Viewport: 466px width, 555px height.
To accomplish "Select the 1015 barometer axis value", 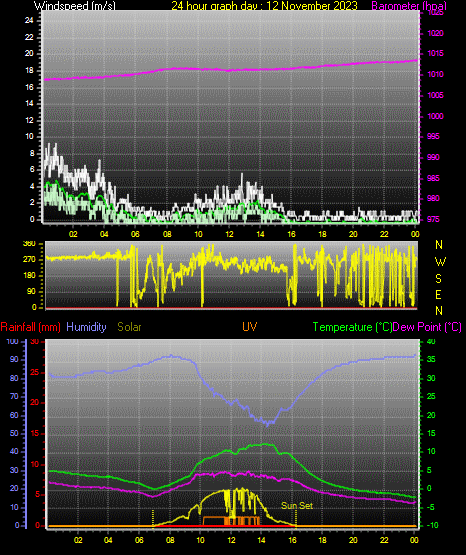I will point(435,53).
